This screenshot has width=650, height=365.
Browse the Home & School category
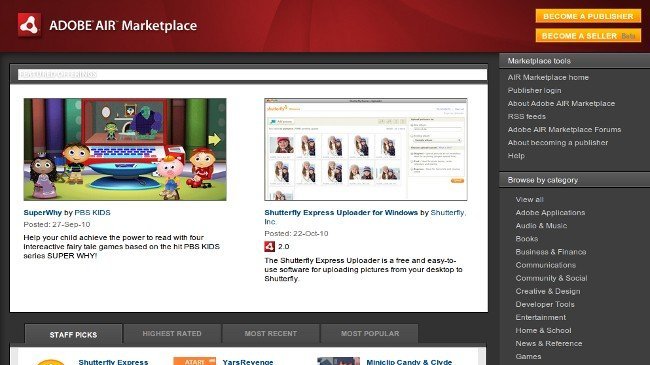tap(543, 331)
